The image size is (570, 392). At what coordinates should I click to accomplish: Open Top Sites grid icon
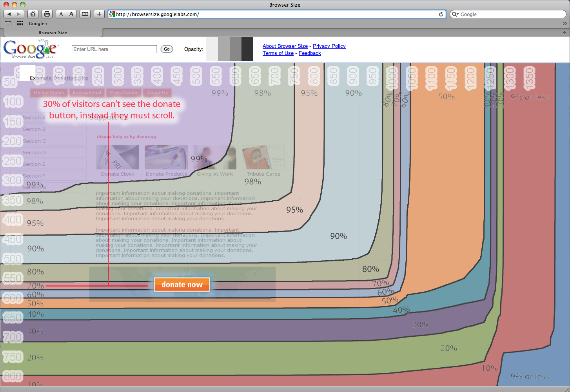(x=20, y=24)
